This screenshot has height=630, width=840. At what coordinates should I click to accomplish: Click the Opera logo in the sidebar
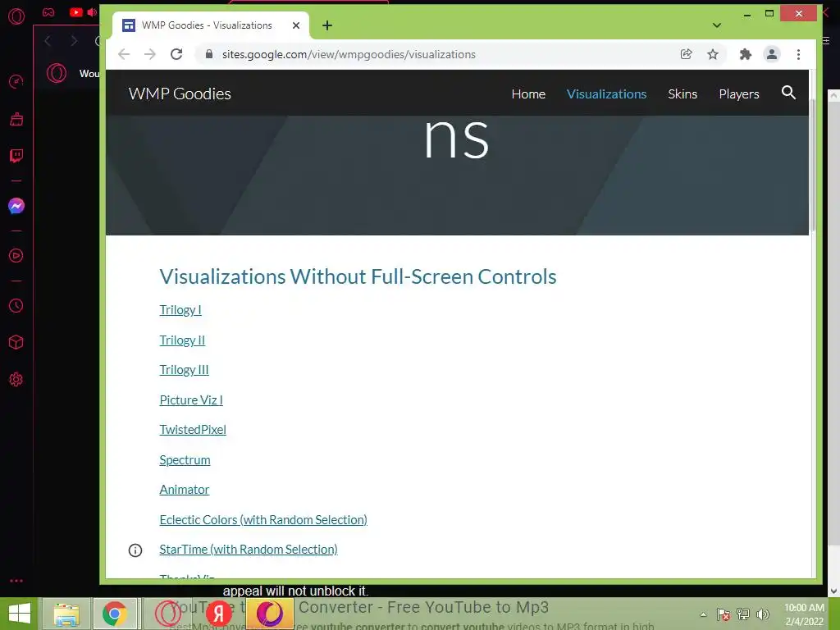click(16, 16)
